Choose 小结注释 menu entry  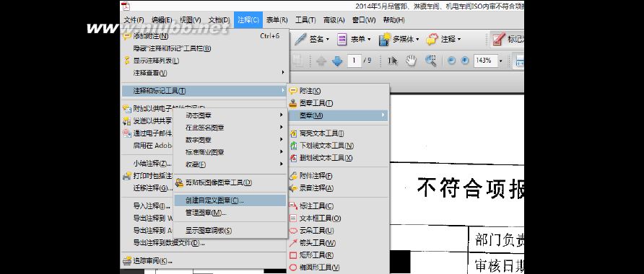152,163
